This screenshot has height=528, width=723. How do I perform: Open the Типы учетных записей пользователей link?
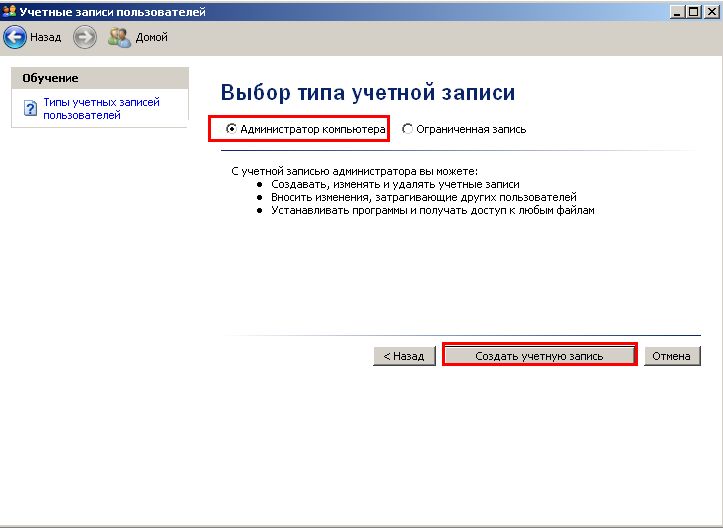coord(101,108)
